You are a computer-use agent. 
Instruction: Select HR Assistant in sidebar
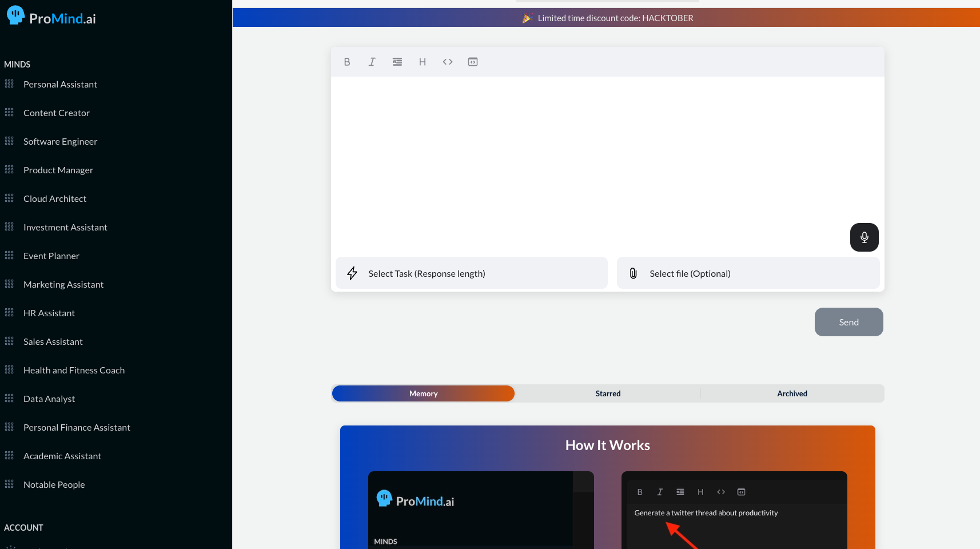49,313
